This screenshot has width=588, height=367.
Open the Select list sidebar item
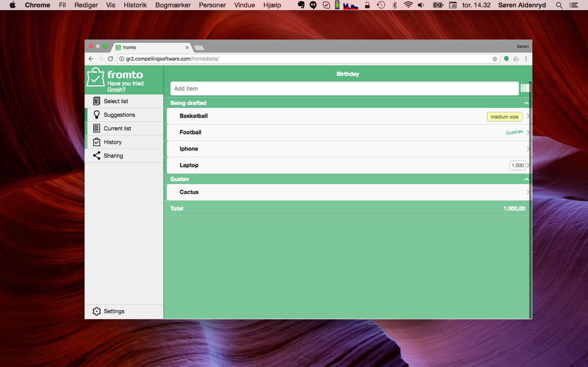tap(124, 101)
